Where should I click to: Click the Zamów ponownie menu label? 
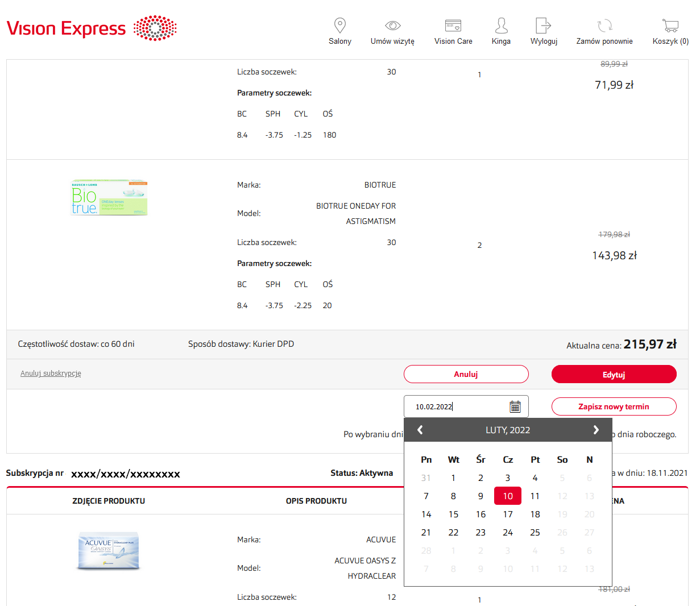[x=604, y=41]
